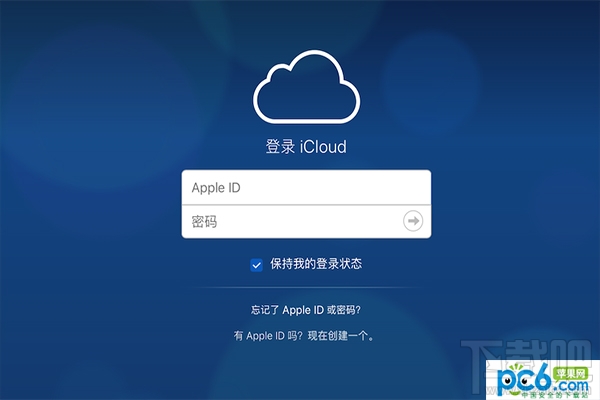Click the 现在创建一个 link

pyautogui.click(x=341, y=336)
